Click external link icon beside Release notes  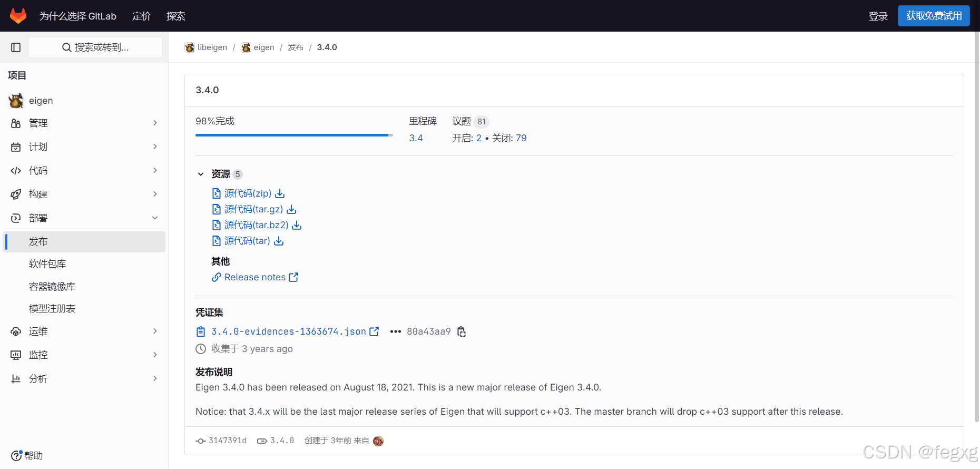click(293, 277)
